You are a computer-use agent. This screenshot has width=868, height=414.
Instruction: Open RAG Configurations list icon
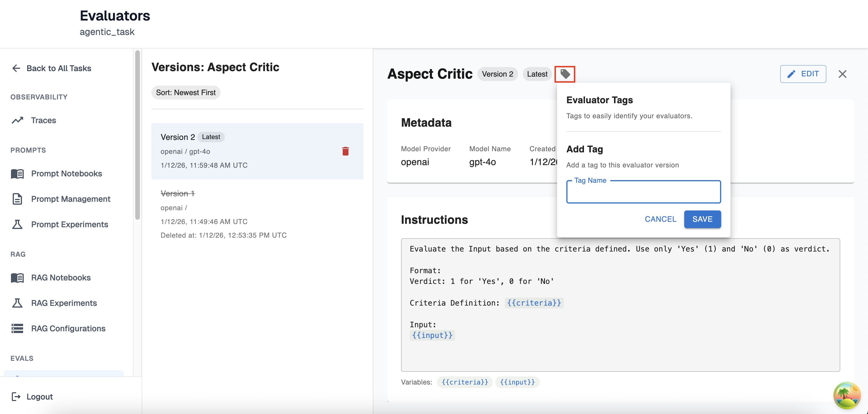pos(17,328)
